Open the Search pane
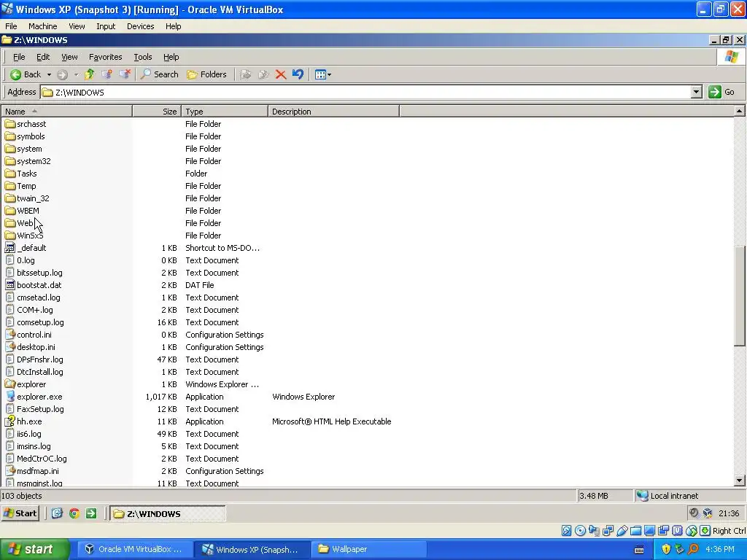Screen dimensions: 747x560 160,74
